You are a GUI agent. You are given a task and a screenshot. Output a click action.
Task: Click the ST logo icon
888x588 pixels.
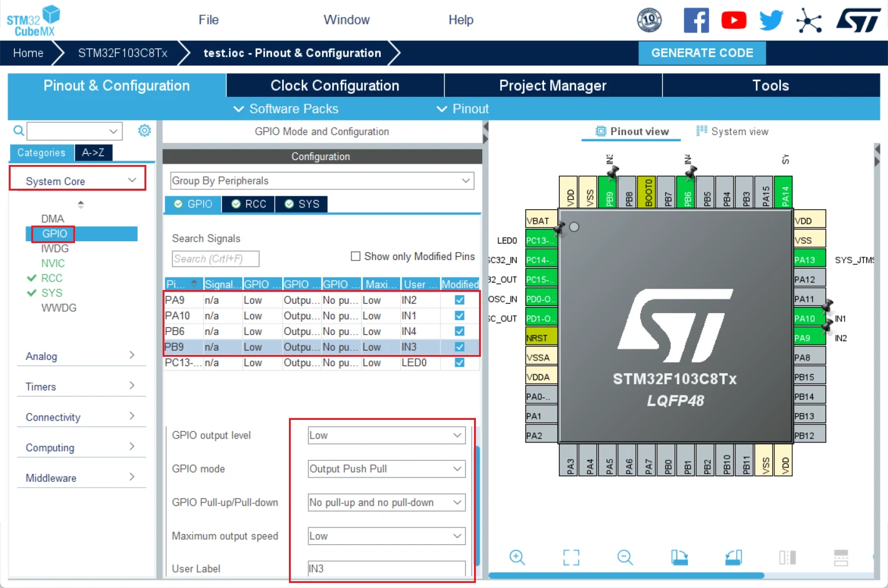[859, 20]
